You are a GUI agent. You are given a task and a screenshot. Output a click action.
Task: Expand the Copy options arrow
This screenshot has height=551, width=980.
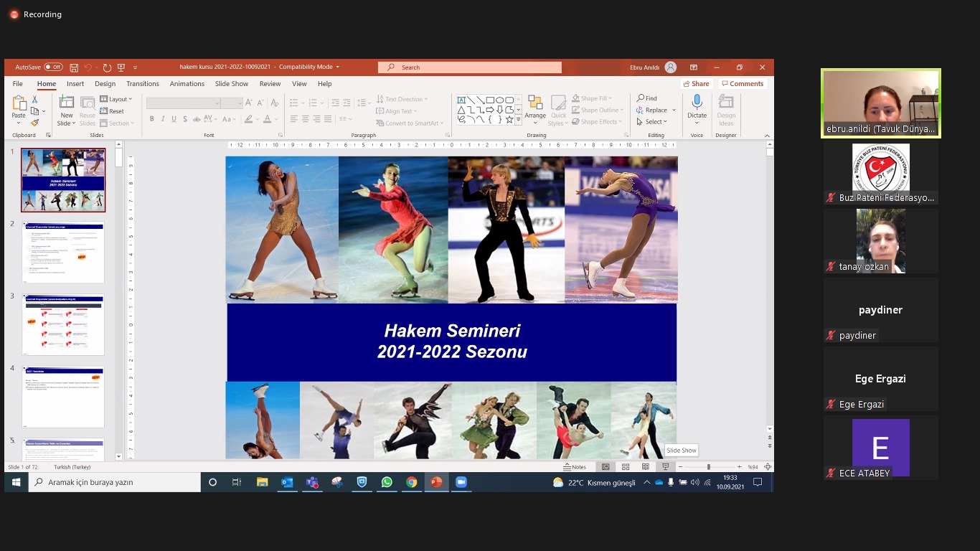44,112
